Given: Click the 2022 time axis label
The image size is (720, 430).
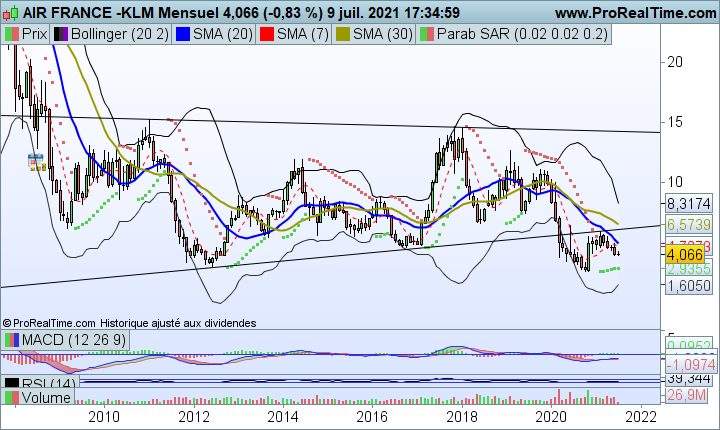Looking at the screenshot, I should (641, 417).
